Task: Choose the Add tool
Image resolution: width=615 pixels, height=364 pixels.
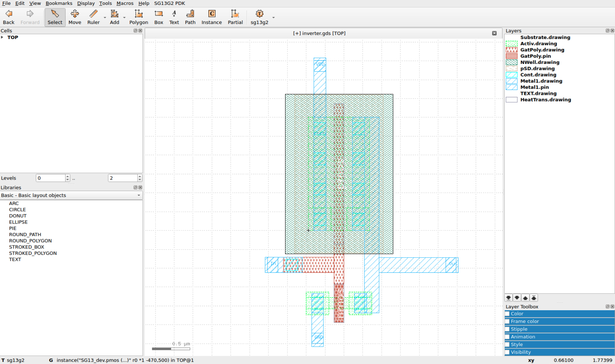Action: pyautogui.click(x=114, y=18)
